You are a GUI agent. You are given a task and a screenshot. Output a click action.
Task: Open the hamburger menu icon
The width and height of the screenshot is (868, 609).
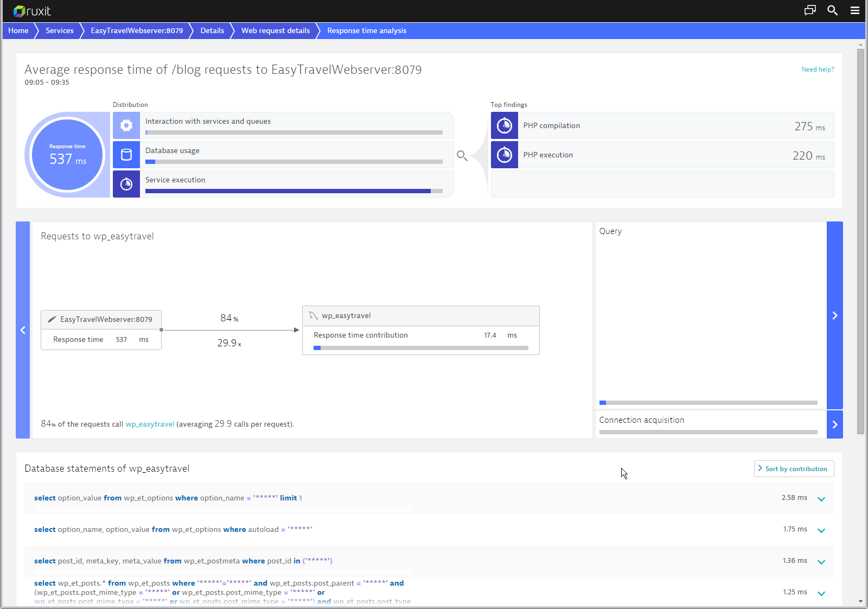(x=855, y=10)
